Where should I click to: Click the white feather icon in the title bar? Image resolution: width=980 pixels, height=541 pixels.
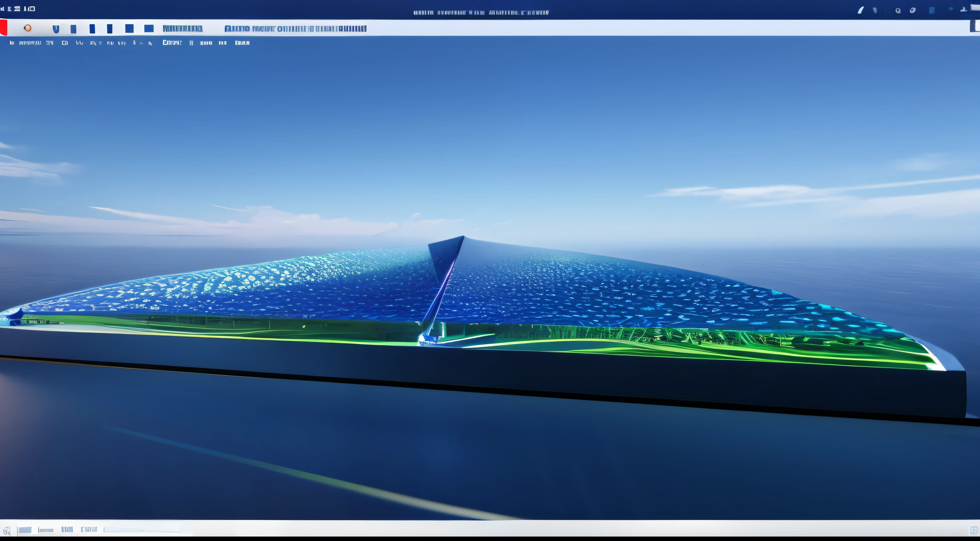[x=861, y=10]
